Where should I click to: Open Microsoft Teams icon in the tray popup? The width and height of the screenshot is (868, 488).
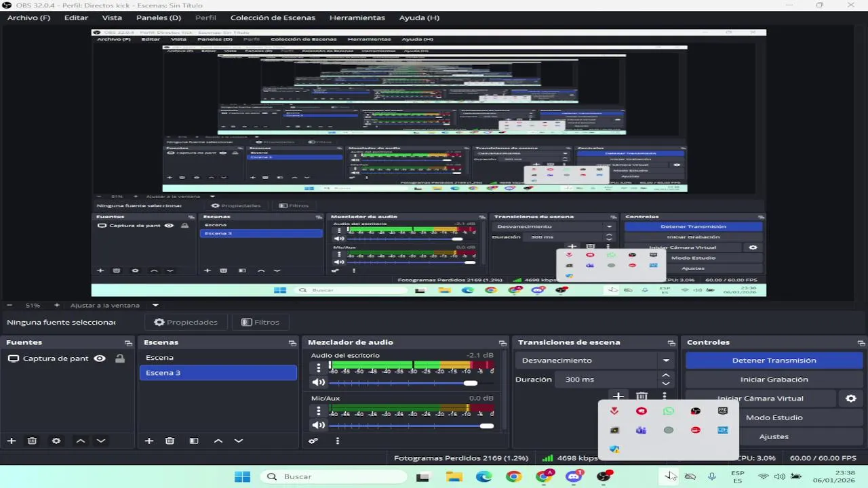pyautogui.click(x=641, y=430)
